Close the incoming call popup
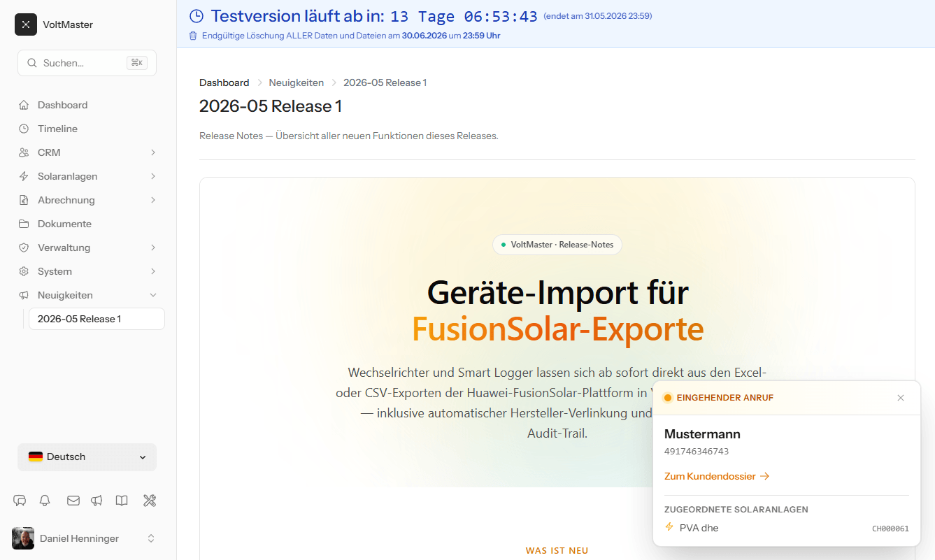This screenshot has width=935, height=560. click(x=901, y=398)
